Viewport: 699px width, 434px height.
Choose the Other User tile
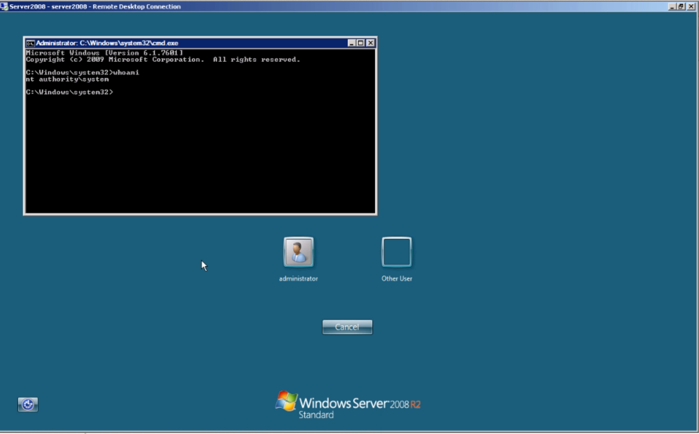pyautogui.click(x=396, y=252)
